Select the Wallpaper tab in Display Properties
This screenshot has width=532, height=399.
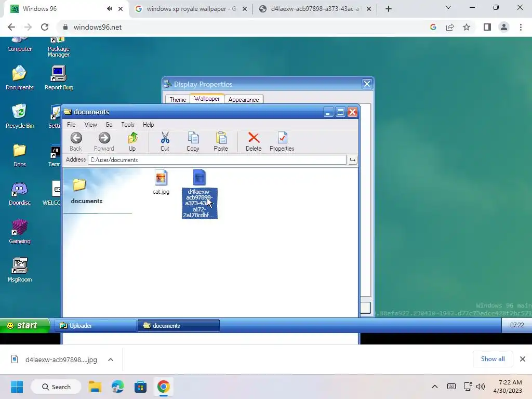207,99
